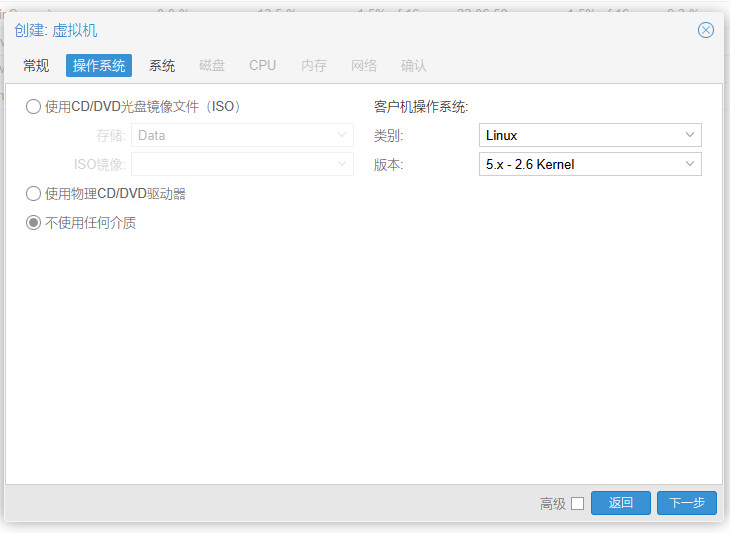Viewport: 730px width, 533px height.
Task: Enable the 高级 checkbox
Action: [x=577, y=504]
